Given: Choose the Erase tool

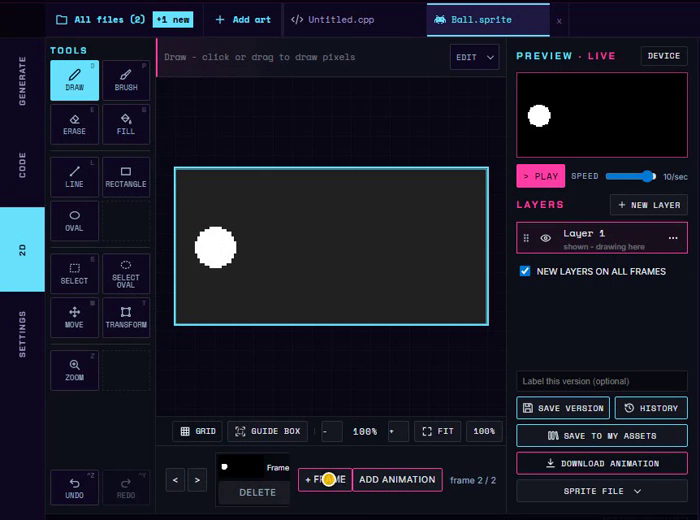Looking at the screenshot, I should coord(75,125).
